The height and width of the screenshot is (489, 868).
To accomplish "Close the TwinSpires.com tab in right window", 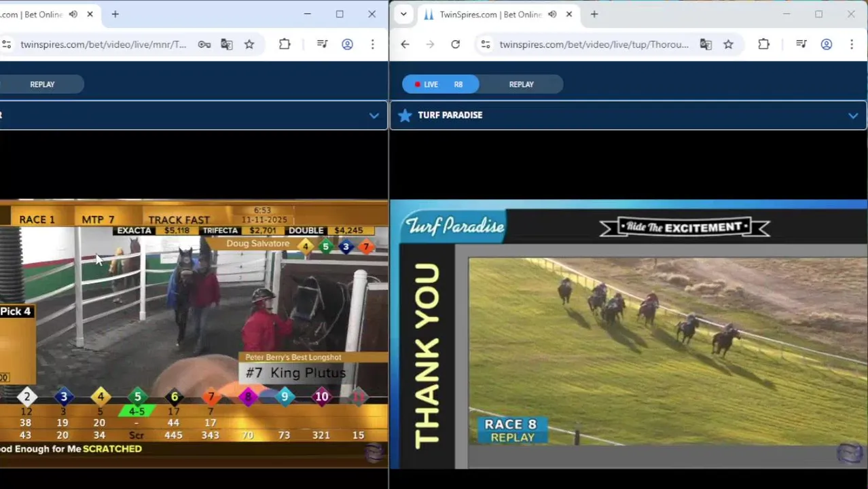I will pos(569,14).
